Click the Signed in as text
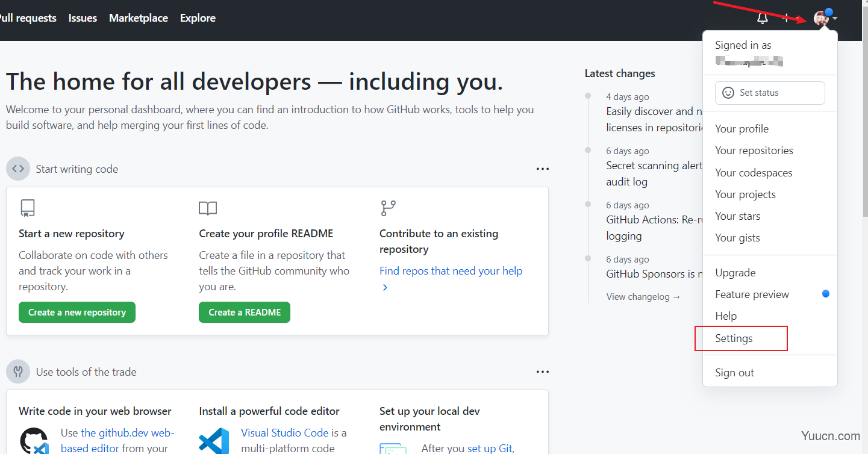Viewport: 868px width, 454px height. [743, 45]
